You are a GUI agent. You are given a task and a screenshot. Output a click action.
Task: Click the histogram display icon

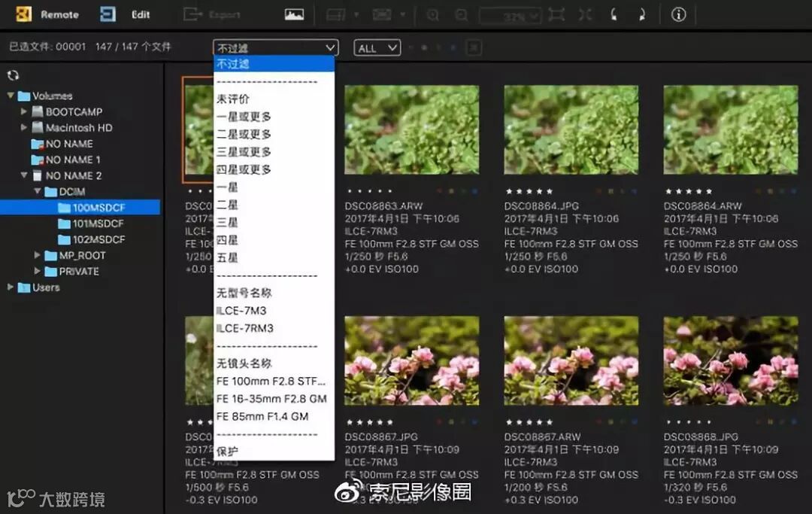294,14
